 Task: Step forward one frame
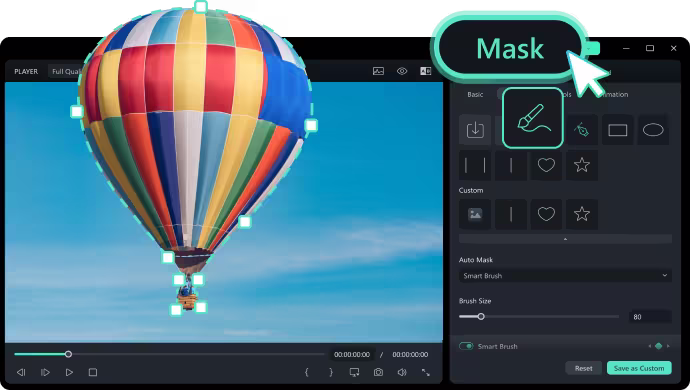pos(45,372)
